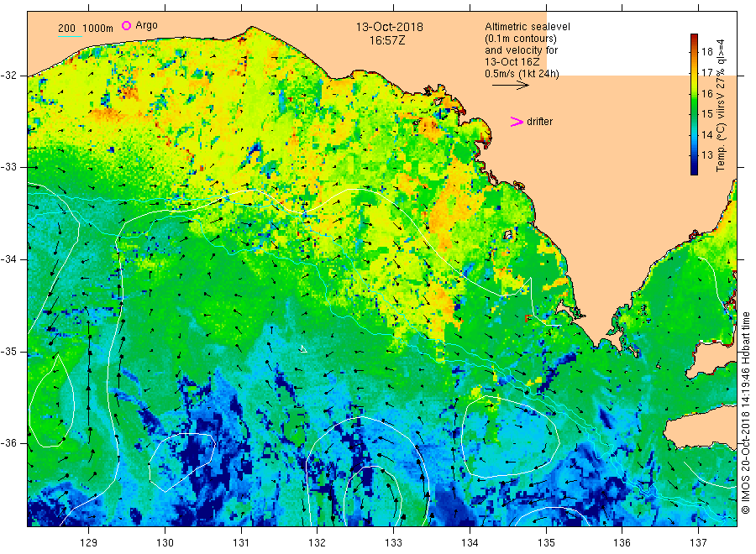The image size is (756, 554).
Task: Click the 'Argo' legend label
Action: coord(146,25)
